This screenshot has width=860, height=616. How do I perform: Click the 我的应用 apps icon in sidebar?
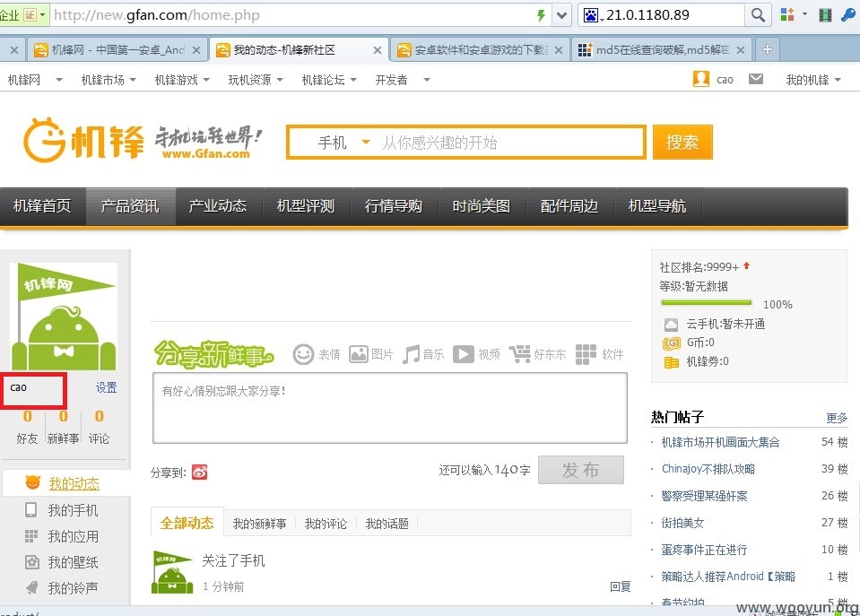[31, 536]
